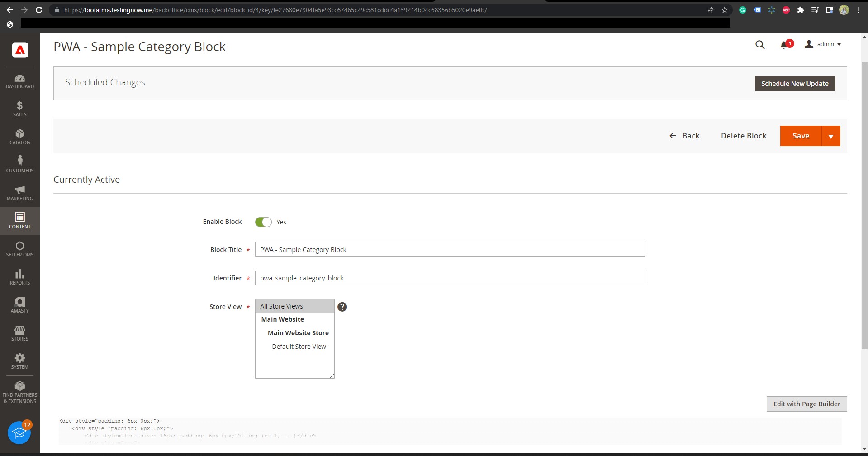The height and width of the screenshot is (456, 868).
Task: Open the admin account dropdown
Action: (823, 44)
